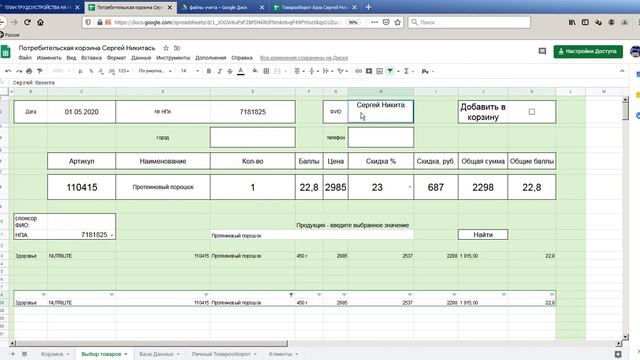Star the spreadsheet title
Image resolution: width=640 pixels, height=360 pixels.
(x=166, y=48)
